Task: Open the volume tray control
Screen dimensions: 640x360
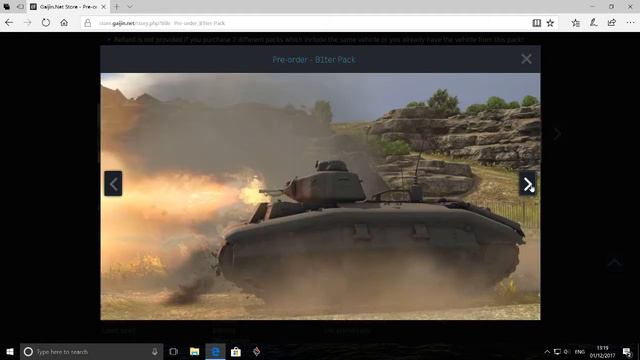Action: [566, 351]
